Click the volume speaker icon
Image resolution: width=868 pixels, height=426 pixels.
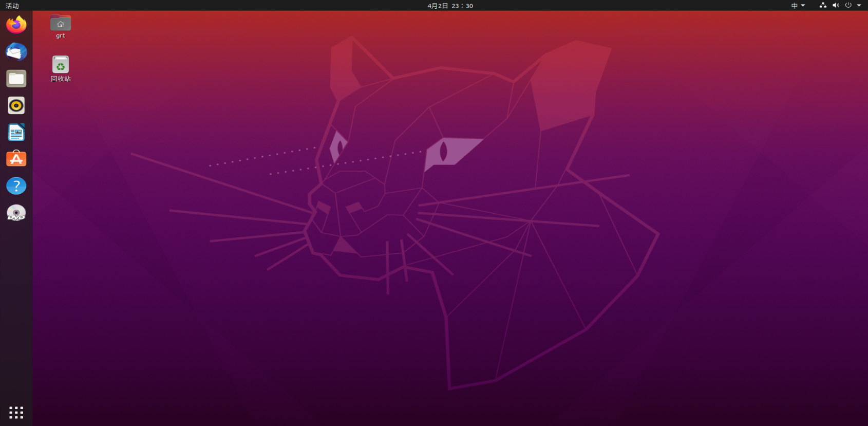click(x=836, y=5)
